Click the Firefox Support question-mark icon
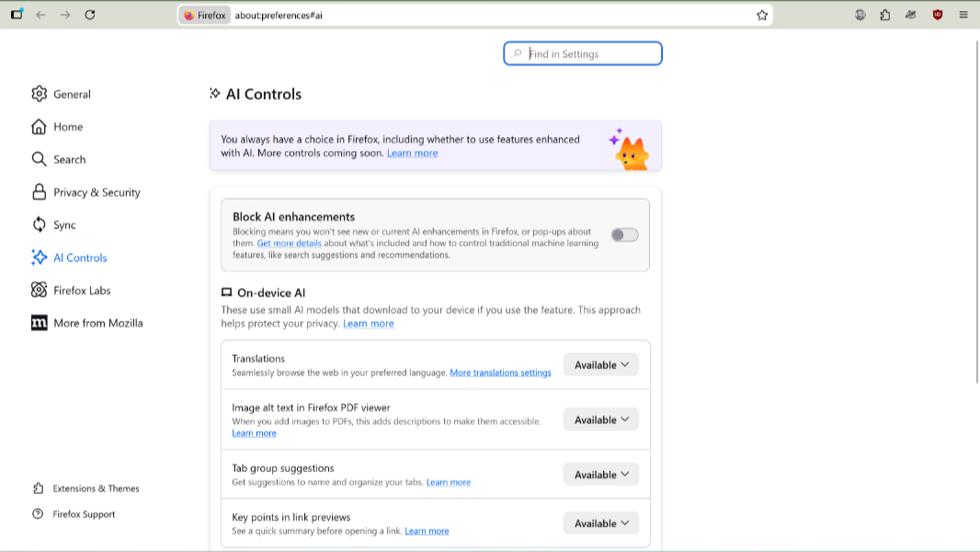This screenshot has width=980, height=552. [x=38, y=514]
